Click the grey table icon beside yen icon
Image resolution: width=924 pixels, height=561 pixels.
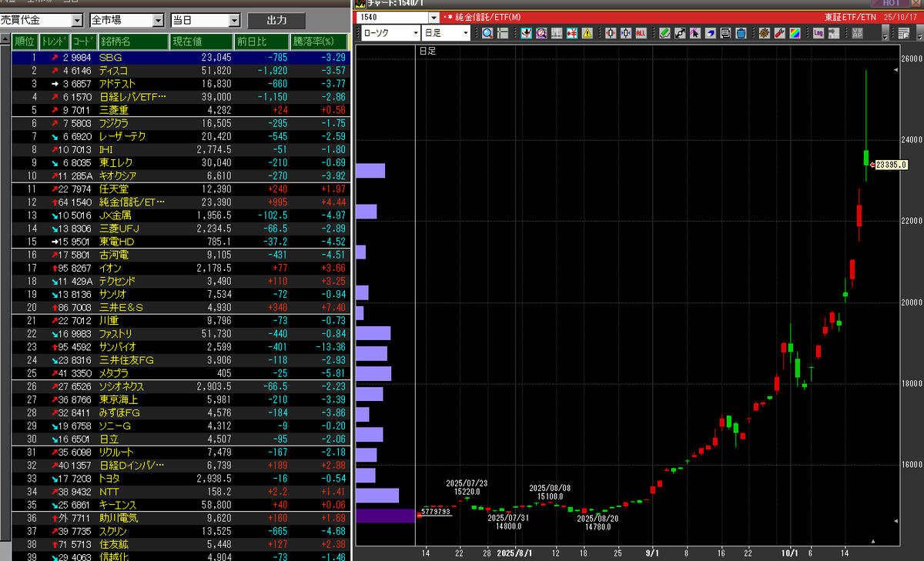click(557, 33)
